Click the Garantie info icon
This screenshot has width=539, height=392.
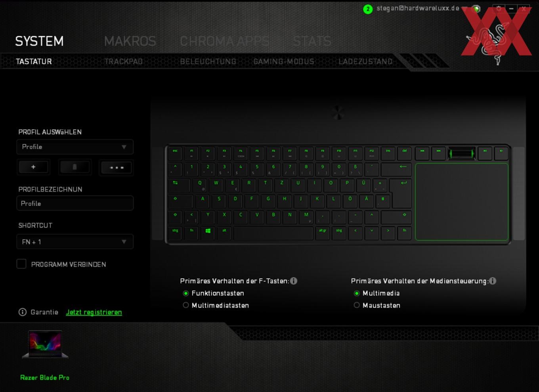click(x=23, y=312)
